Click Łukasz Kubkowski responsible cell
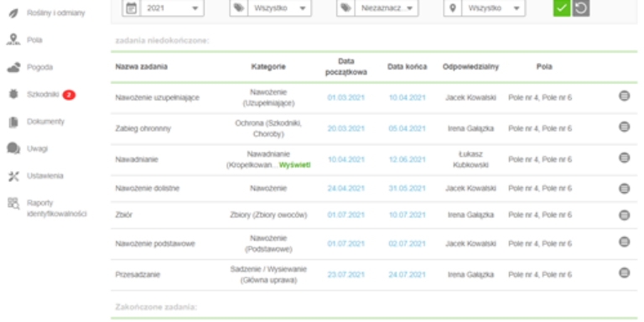The width and height of the screenshot is (644, 322). tap(470, 159)
